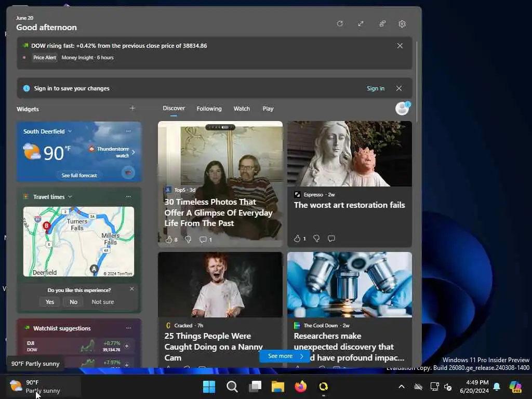Open the DJI DOW stock row
Viewport: 532px width, 399px height.
(79, 346)
